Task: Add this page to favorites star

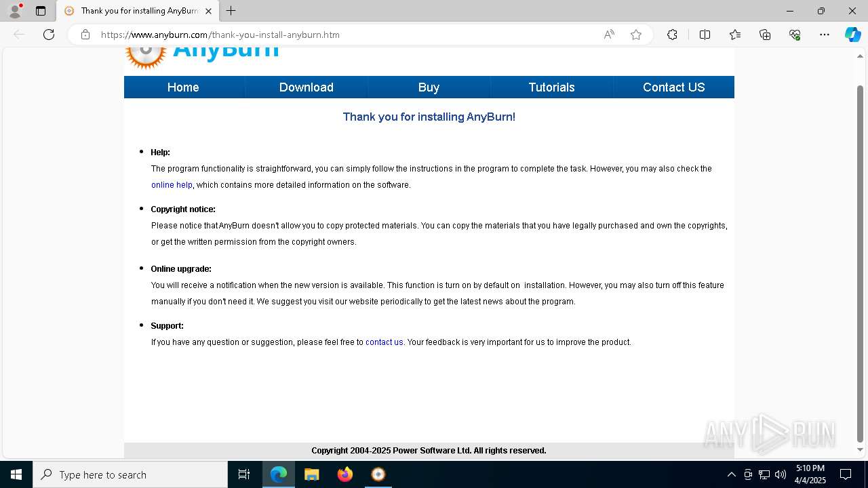Action: coord(636,35)
